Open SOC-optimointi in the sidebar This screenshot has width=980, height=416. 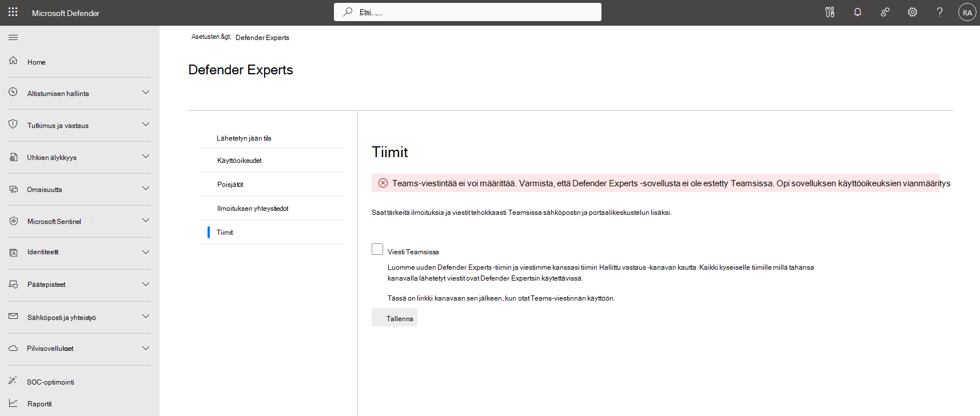(51, 382)
